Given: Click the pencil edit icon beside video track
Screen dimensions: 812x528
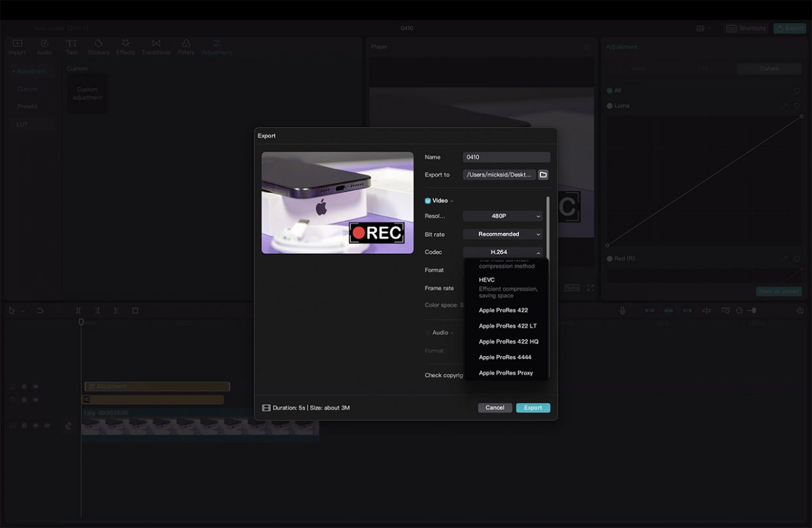Looking at the screenshot, I should point(68,425).
